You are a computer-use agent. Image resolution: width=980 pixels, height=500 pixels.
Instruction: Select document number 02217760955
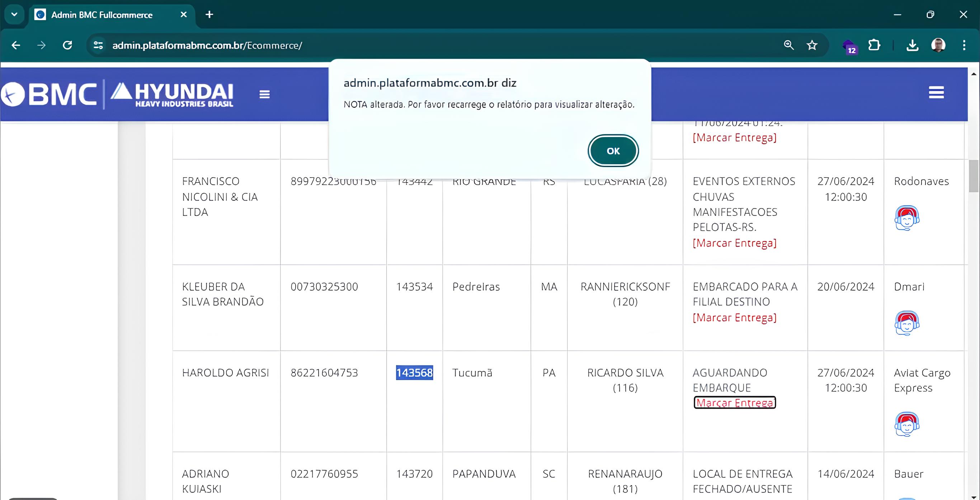[324, 474]
